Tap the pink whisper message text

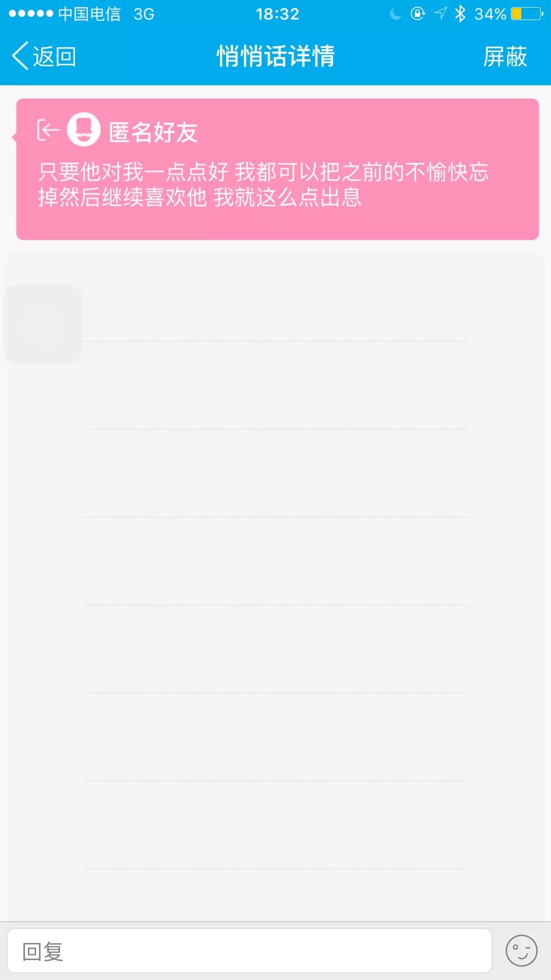click(x=263, y=185)
